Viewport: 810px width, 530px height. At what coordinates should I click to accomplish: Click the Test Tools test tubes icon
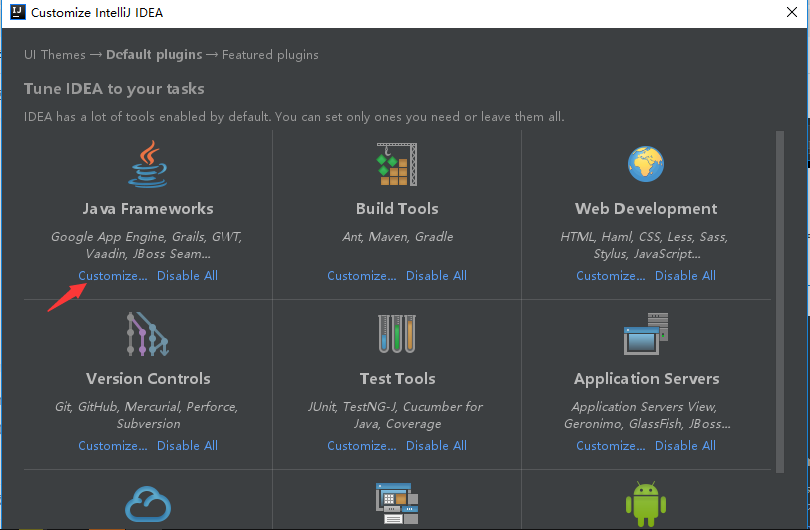coord(396,335)
